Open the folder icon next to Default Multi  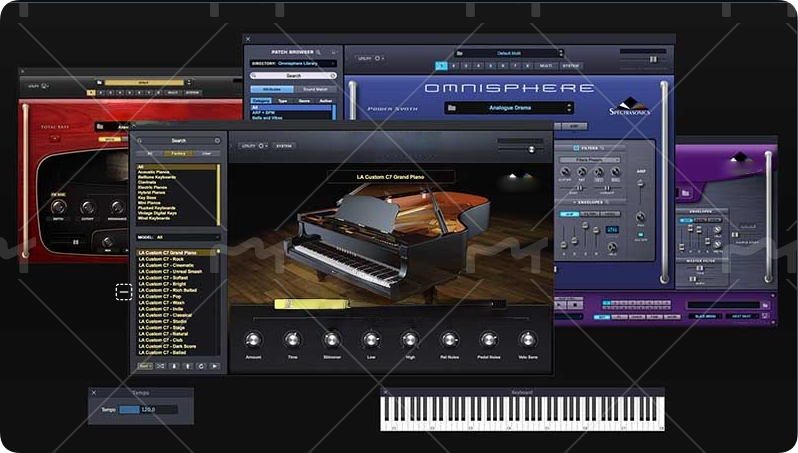click(x=460, y=53)
